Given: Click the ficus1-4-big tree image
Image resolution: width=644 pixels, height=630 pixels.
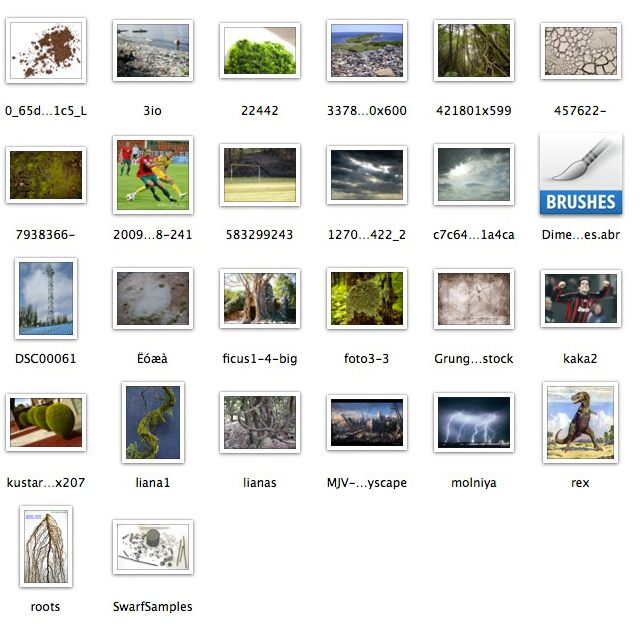Looking at the screenshot, I should click(260, 298).
